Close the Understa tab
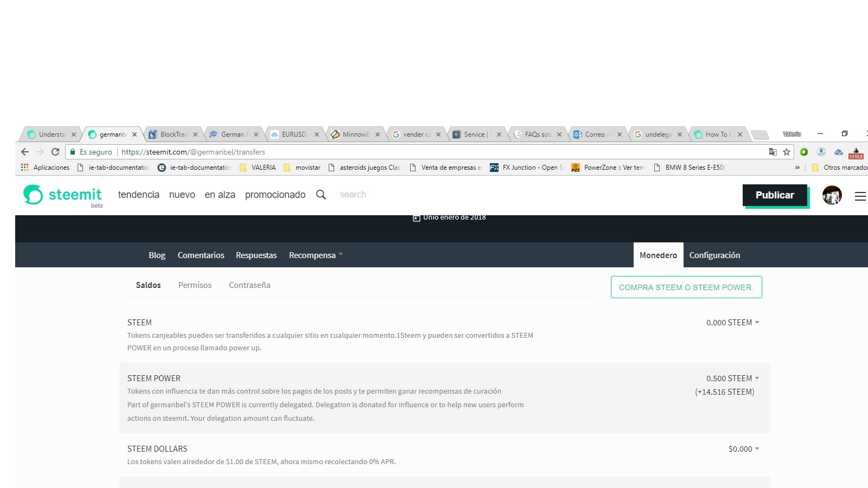The image size is (868, 488). (x=74, y=134)
